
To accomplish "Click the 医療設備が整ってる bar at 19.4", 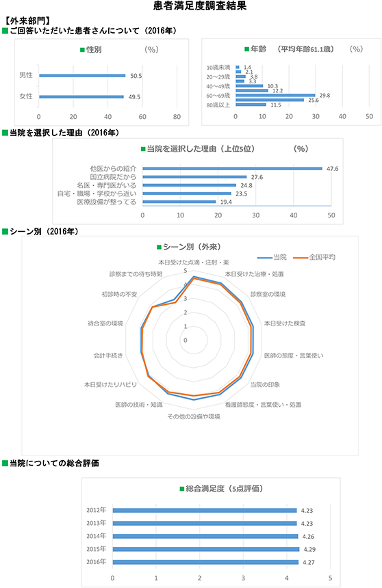I will 179,202.
